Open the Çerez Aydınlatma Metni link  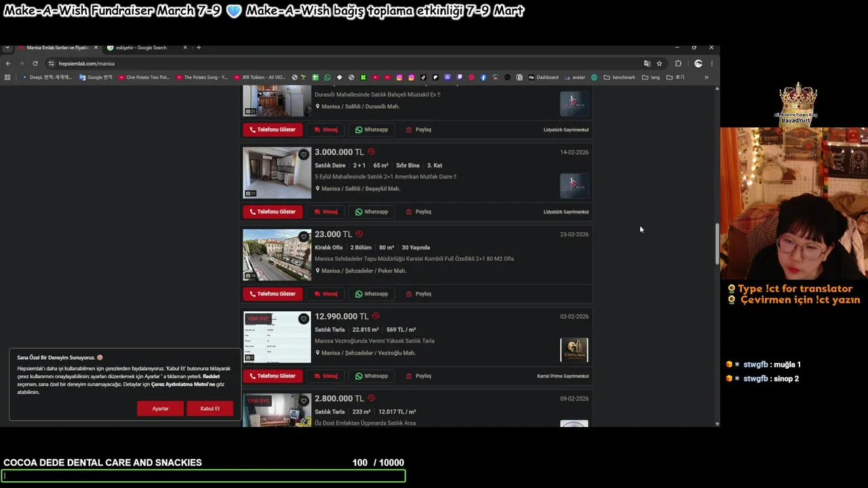click(183, 384)
